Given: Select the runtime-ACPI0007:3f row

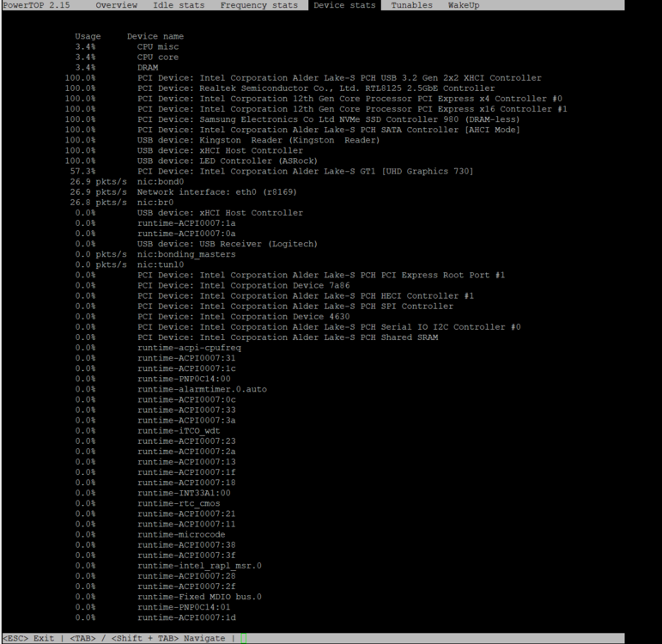Looking at the screenshot, I should click(155, 556).
